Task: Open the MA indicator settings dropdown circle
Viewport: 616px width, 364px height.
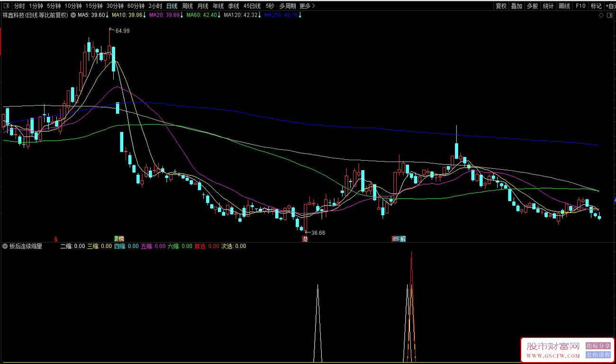Action: tap(73, 15)
